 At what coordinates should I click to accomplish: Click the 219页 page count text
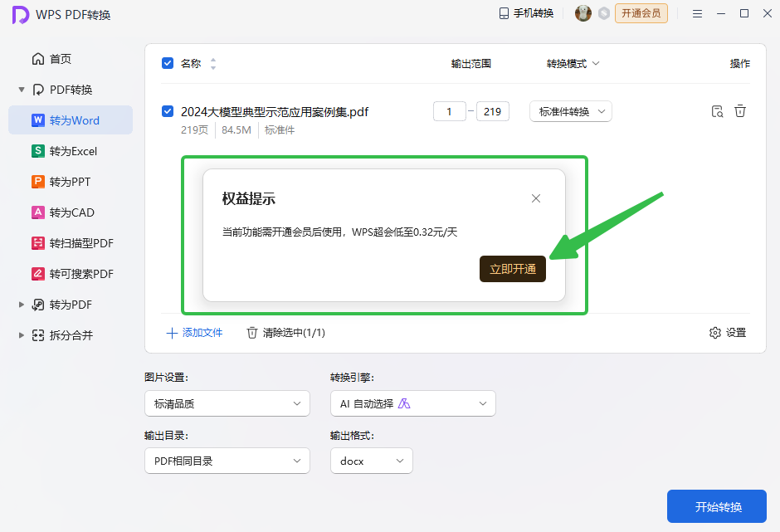(194, 130)
